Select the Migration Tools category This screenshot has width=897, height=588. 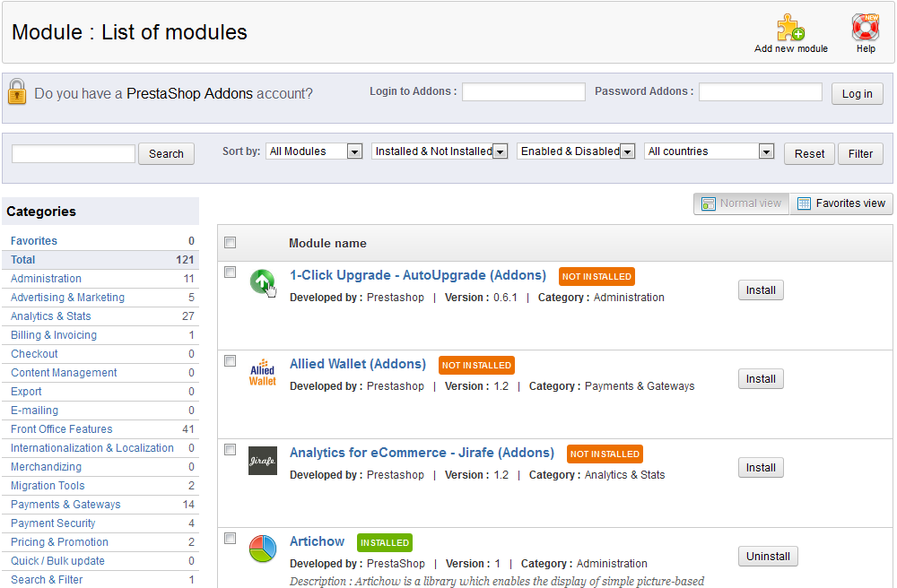pos(100,487)
